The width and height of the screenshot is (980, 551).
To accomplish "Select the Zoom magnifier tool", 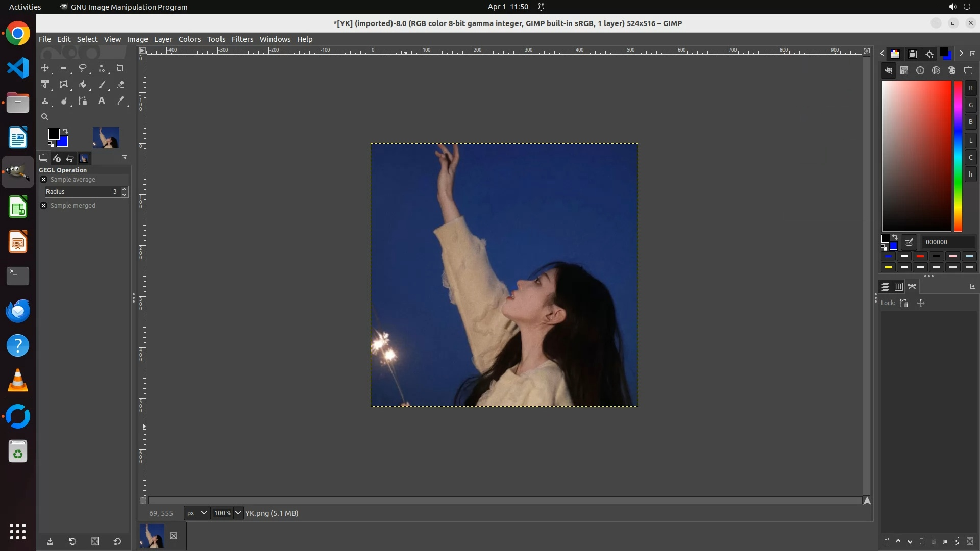I will (x=45, y=117).
